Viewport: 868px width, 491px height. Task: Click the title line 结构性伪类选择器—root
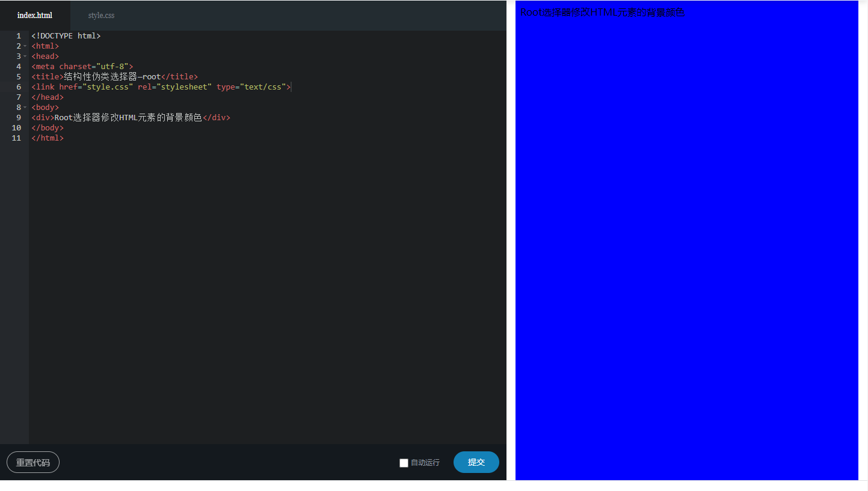click(115, 77)
